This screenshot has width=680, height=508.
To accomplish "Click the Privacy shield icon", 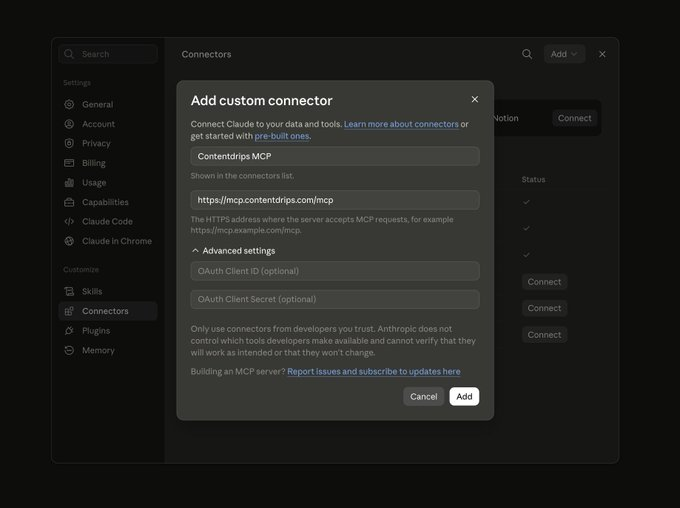I will point(69,143).
